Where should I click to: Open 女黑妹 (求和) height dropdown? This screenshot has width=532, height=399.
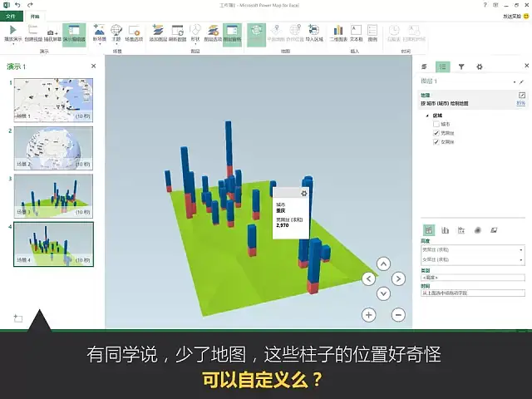coord(520,259)
